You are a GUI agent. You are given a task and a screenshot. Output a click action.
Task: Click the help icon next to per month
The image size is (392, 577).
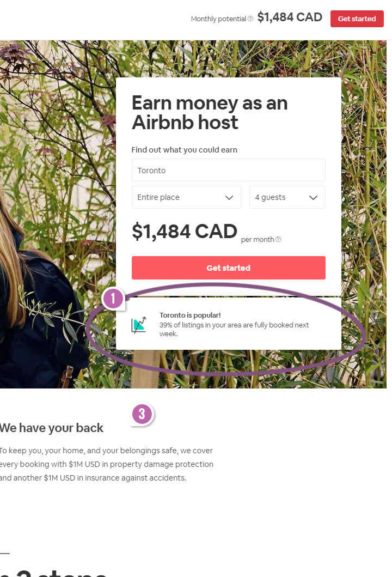pos(279,239)
